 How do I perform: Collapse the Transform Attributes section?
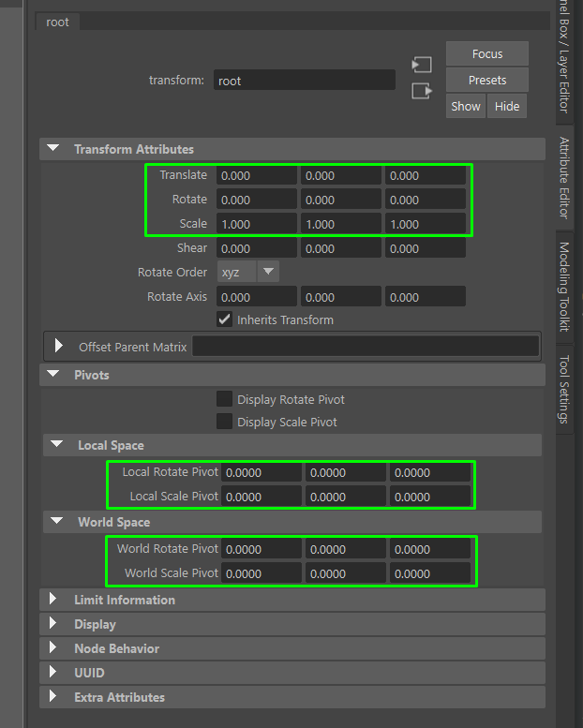53,149
